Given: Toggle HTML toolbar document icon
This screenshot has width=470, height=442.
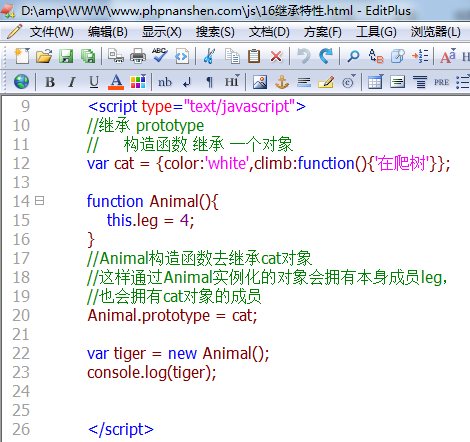Looking at the screenshot, I should [182, 56].
